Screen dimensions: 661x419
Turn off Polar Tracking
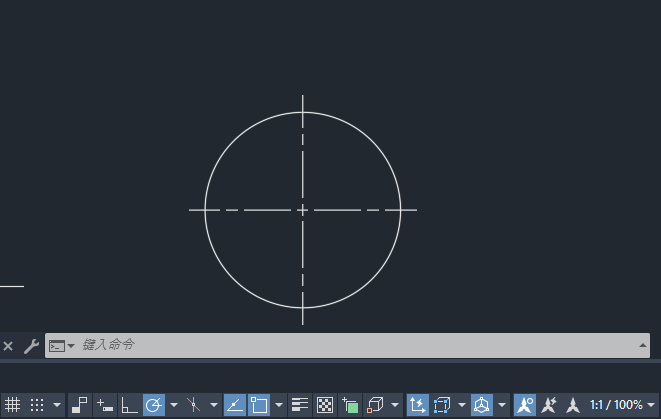coord(154,405)
